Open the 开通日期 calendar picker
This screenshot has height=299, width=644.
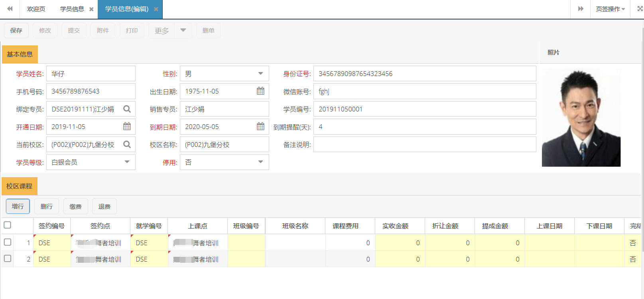tap(127, 127)
